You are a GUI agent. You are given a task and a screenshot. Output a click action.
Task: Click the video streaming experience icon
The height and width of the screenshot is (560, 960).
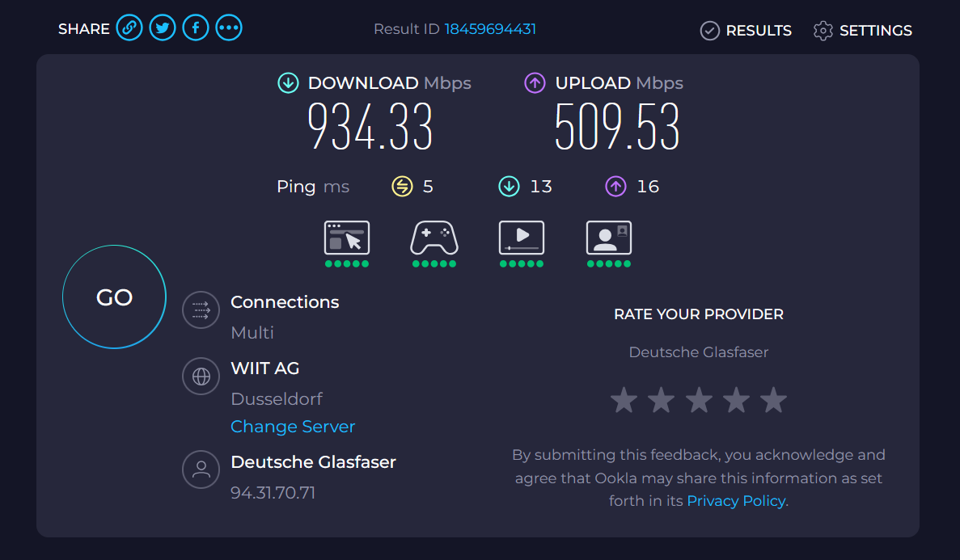tap(522, 238)
